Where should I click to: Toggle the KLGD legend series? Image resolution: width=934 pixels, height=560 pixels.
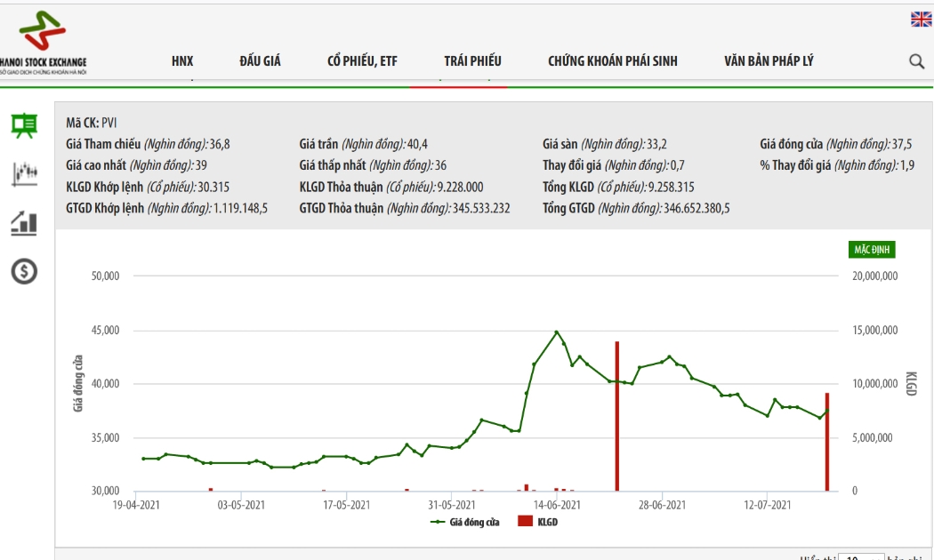tap(538, 522)
